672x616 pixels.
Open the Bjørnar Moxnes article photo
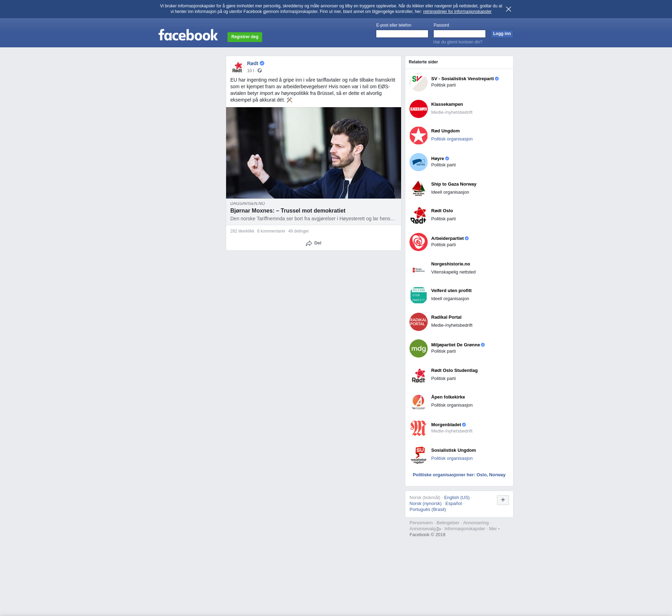pyautogui.click(x=314, y=153)
